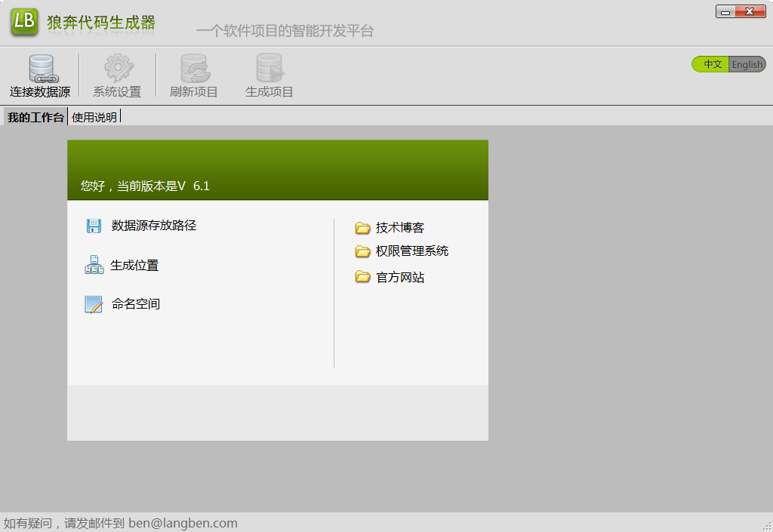Click the icon next to 生成位置
This screenshot has height=532, width=773.
(x=94, y=264)
